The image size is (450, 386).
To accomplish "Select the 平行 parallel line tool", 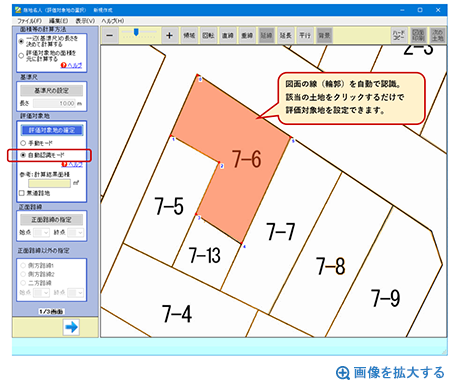I will 305,35.
